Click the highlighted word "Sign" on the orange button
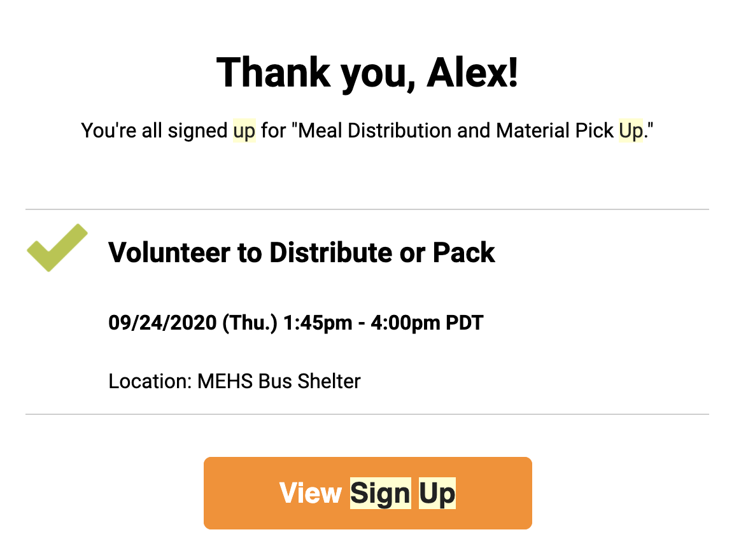This screenshot has width=741, height=560. (x=381, y=493)
